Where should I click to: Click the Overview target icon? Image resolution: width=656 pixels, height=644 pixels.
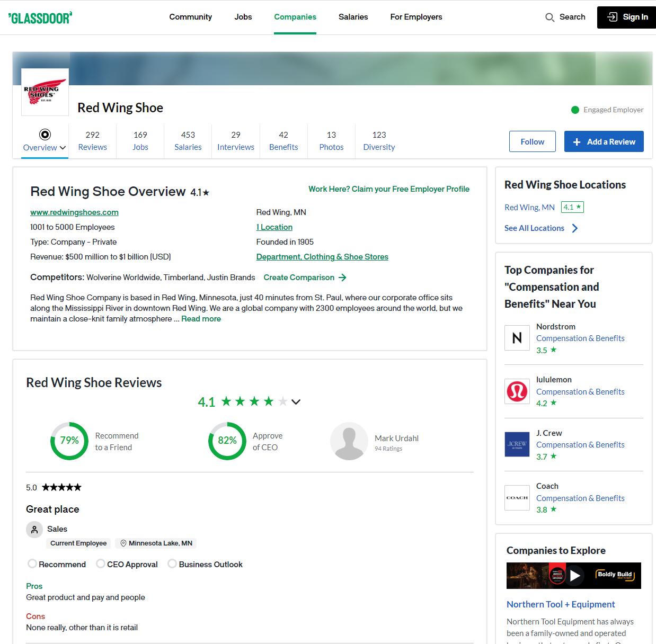point(45,135)
